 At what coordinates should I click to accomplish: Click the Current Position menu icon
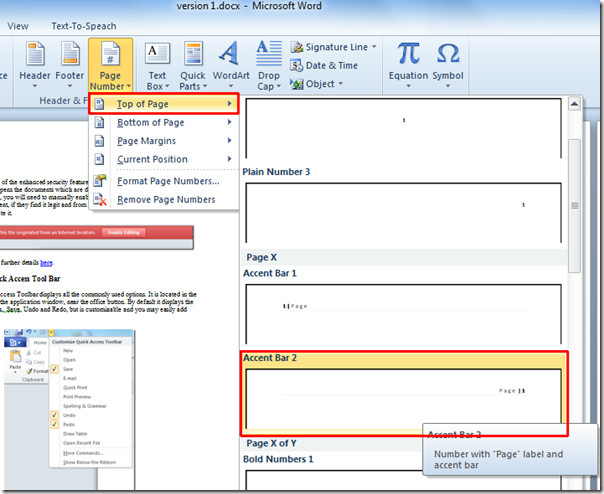[99, 159]
